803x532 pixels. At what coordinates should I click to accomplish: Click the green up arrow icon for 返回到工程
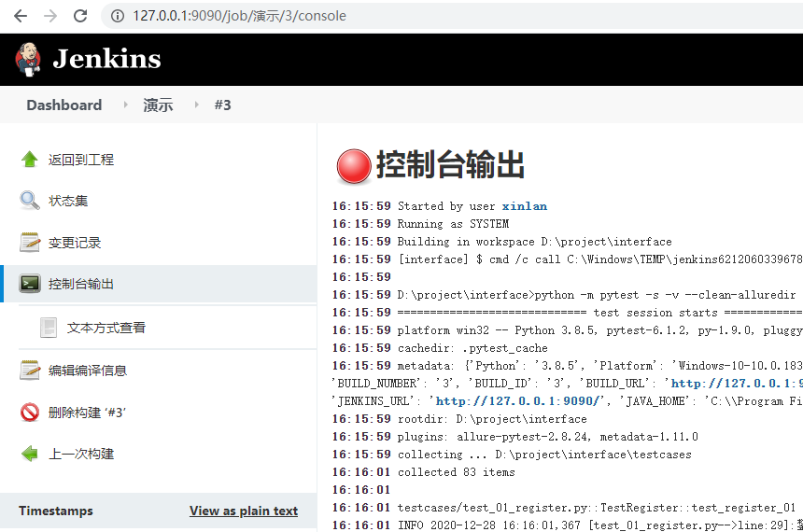click(x=30, y=160)
